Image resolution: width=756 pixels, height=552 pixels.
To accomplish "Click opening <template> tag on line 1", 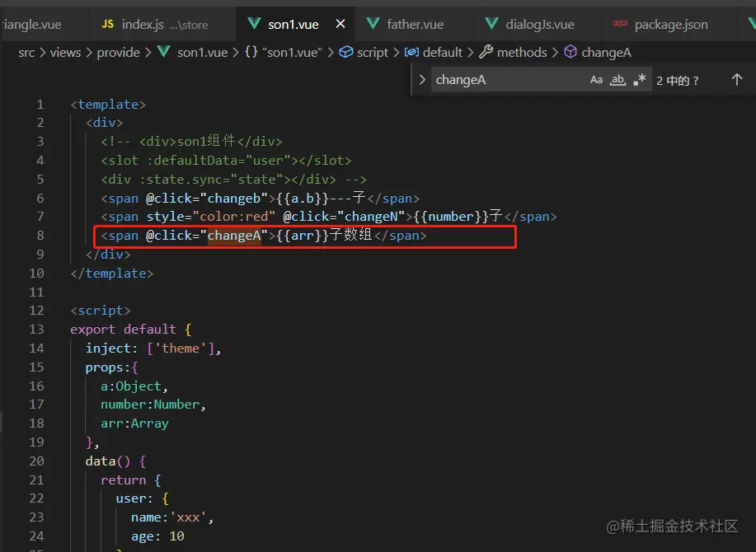I will 108,105.
